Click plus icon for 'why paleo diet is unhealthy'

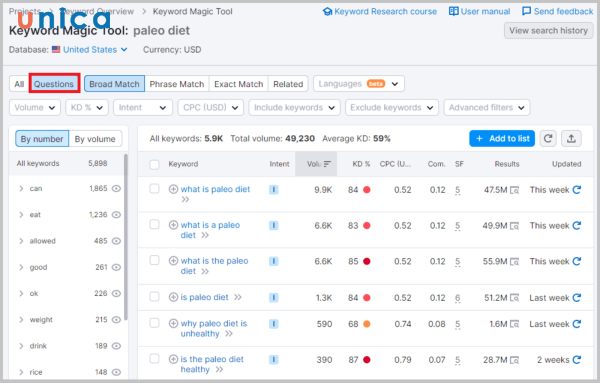tap(173, 323)
